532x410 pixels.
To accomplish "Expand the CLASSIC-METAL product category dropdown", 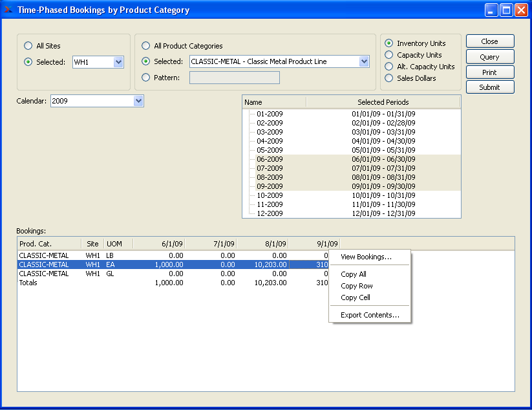I will click(363, 61).
